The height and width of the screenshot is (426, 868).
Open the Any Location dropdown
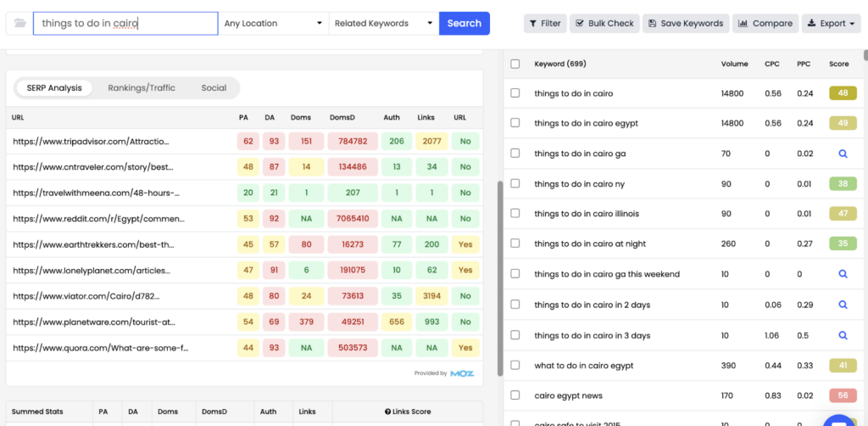[274, 23]
